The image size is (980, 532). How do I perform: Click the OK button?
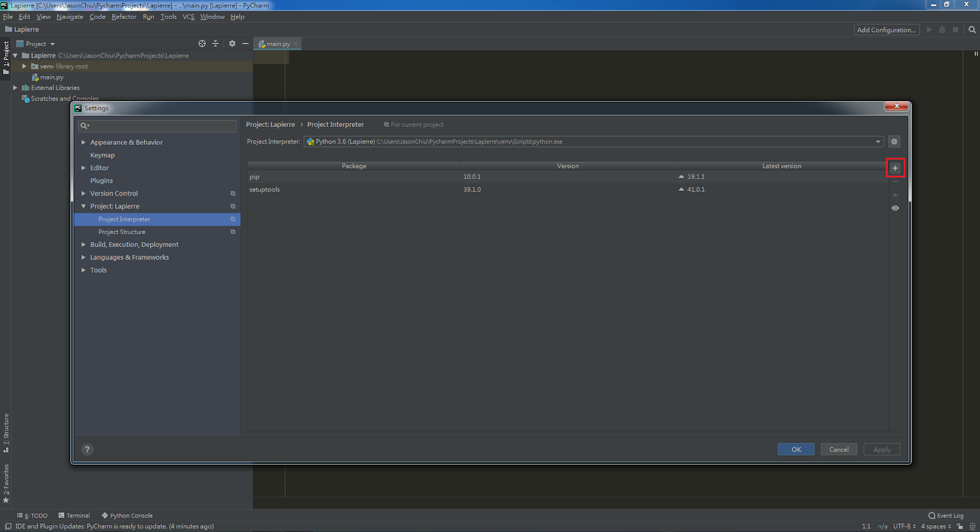tap(796, 449)
